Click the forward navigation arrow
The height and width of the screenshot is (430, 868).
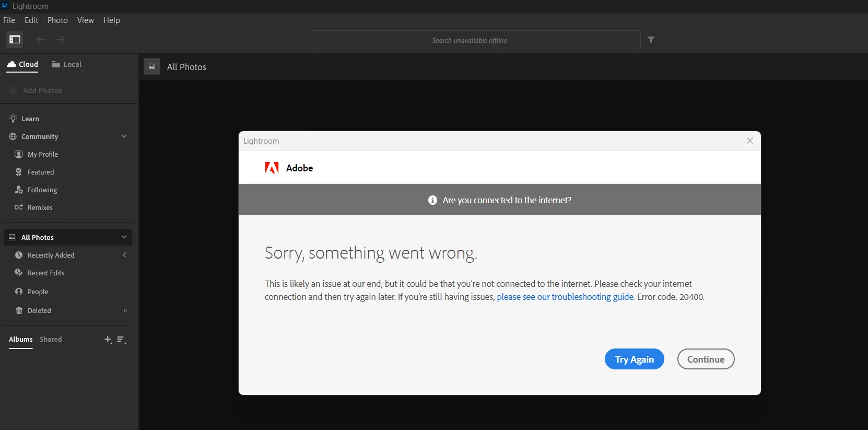(x=61, y=40)
